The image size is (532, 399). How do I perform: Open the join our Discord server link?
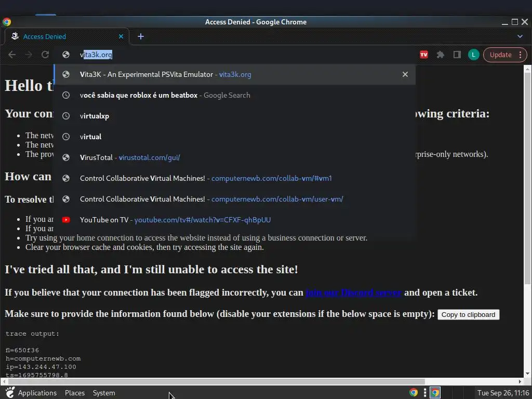(353, 292)
